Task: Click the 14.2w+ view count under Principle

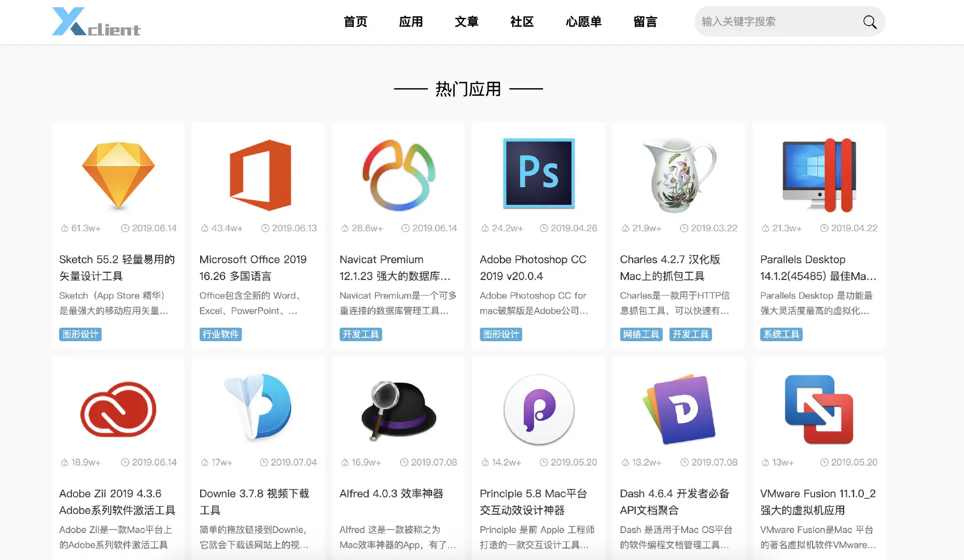Action: click(507, 463)
